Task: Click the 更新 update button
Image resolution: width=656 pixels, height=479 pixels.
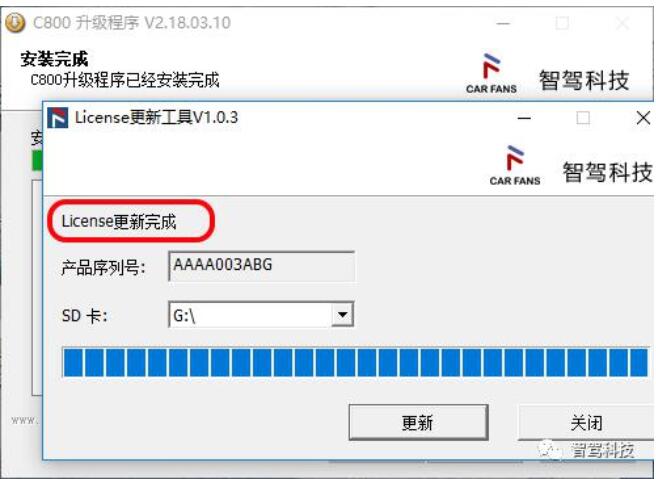Action: point(418,423)
